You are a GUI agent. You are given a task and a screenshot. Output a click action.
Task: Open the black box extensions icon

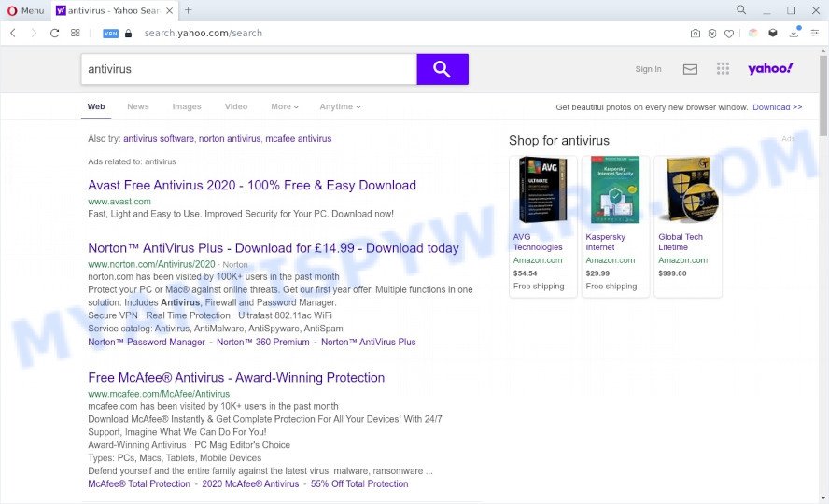[773, 34]
